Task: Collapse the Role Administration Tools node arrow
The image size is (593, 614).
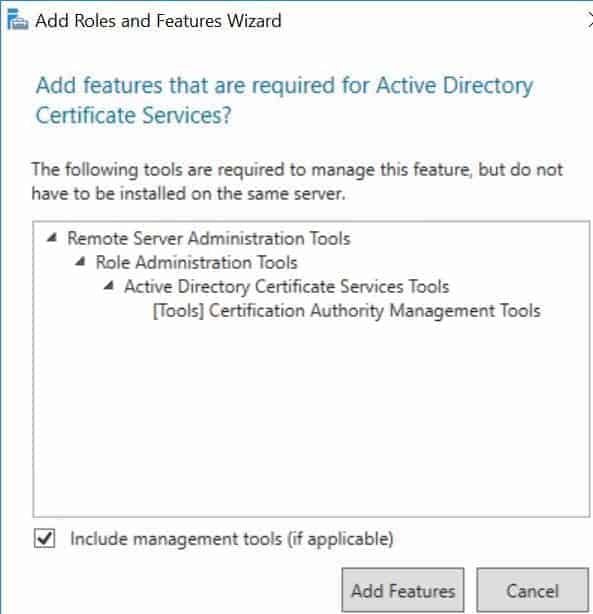Action: 80,262
